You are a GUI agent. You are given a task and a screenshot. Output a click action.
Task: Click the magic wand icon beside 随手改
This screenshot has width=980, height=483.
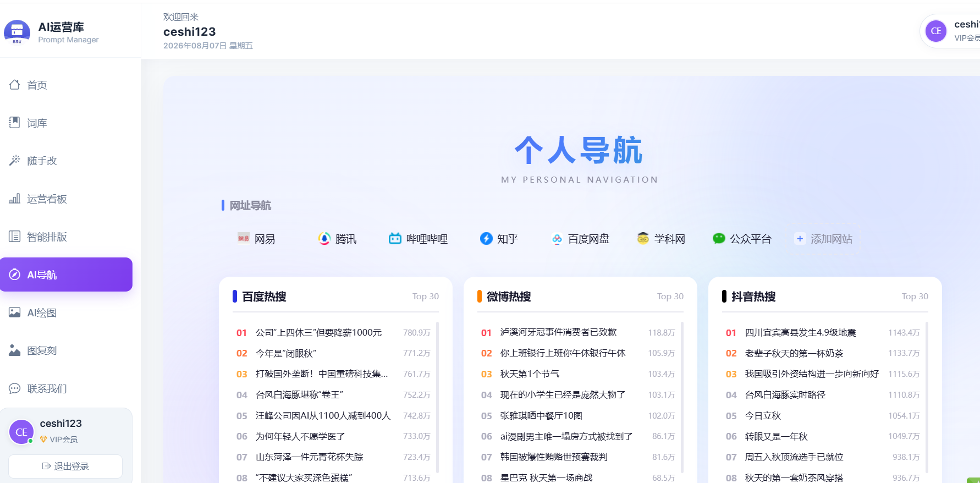(15, 161)
